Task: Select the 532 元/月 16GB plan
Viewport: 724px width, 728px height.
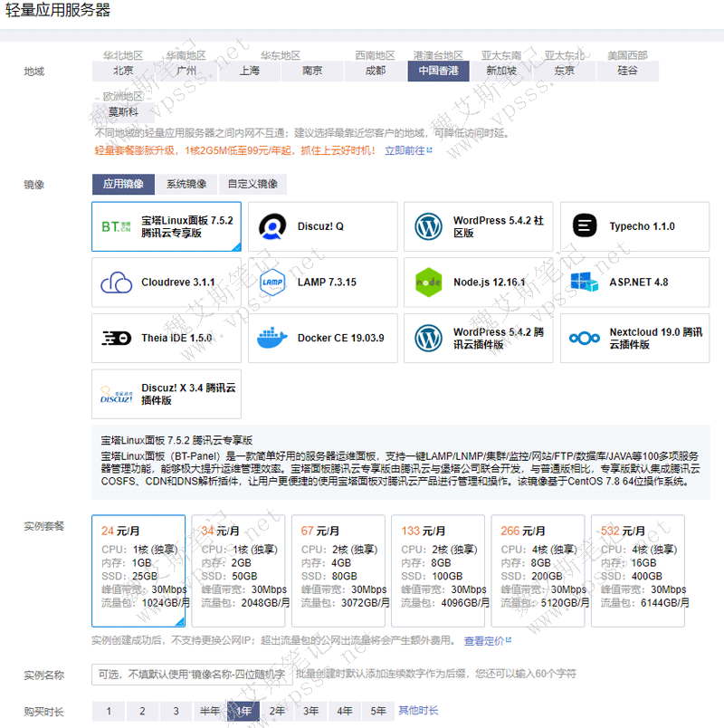Action: (x=637, y=570)
